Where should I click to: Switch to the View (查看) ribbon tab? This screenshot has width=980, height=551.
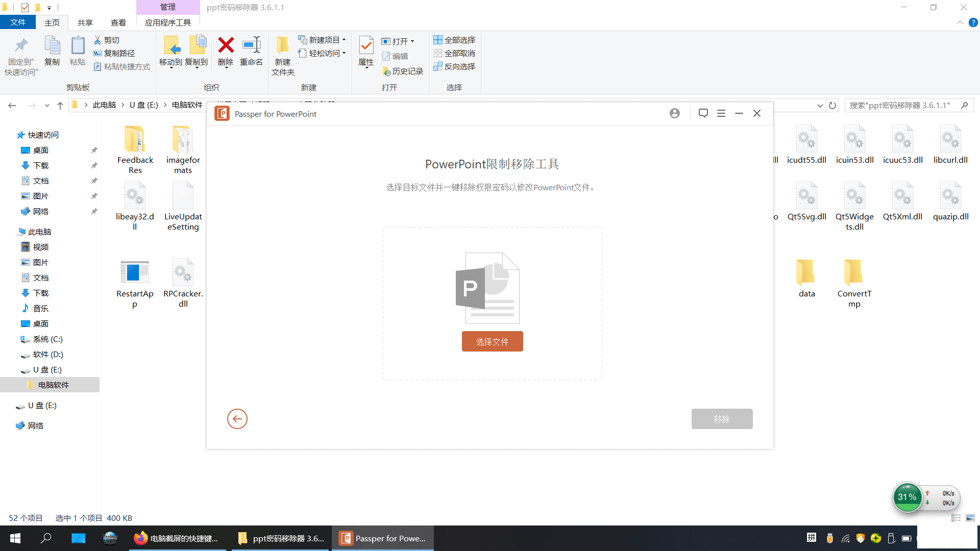118,22
